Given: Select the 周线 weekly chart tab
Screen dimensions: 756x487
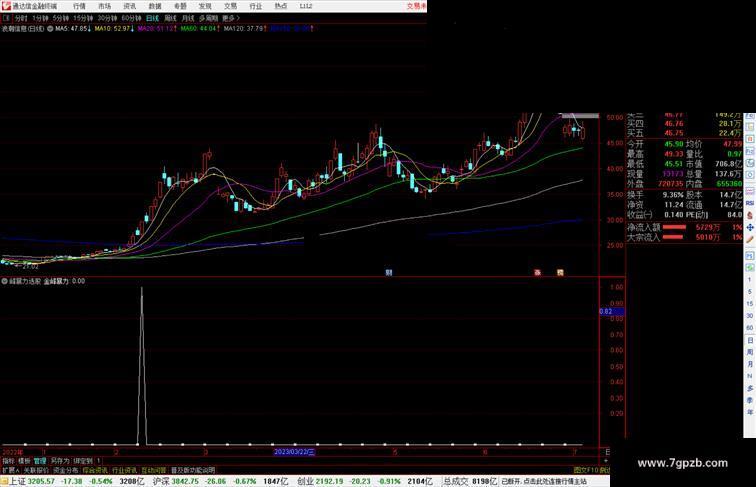Looking at the screenshot, I should point(170,18).
